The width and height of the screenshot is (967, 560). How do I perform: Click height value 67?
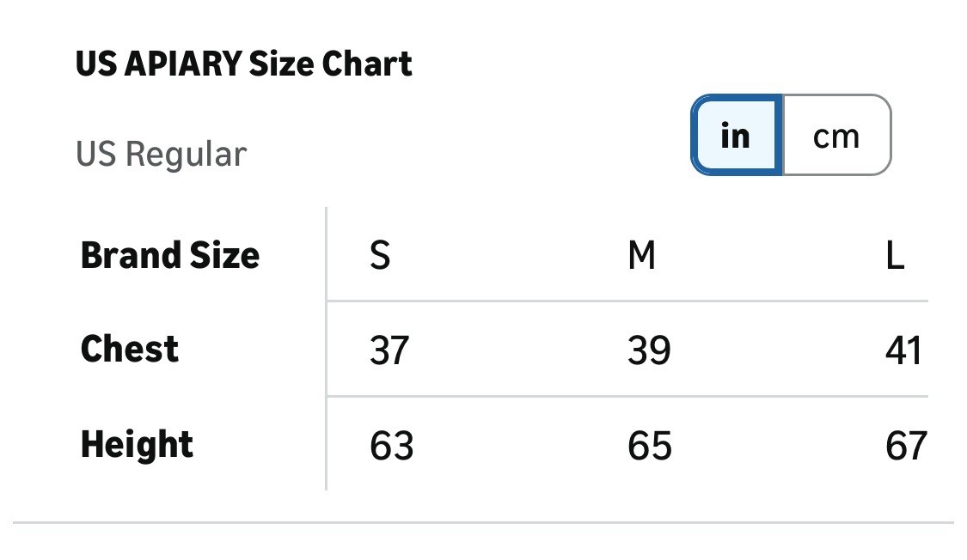coord(906,446)
